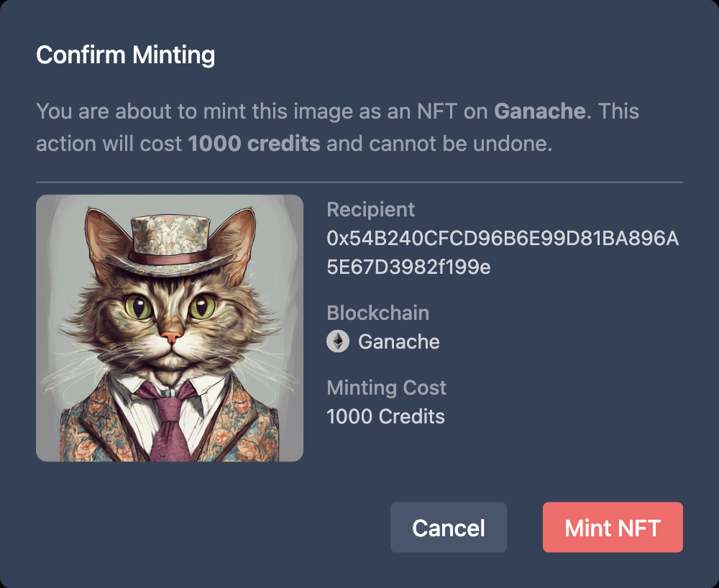The image size is (719, 588).
Task: Select the 1000 Credits value
Action: click(x=385, y=416)
